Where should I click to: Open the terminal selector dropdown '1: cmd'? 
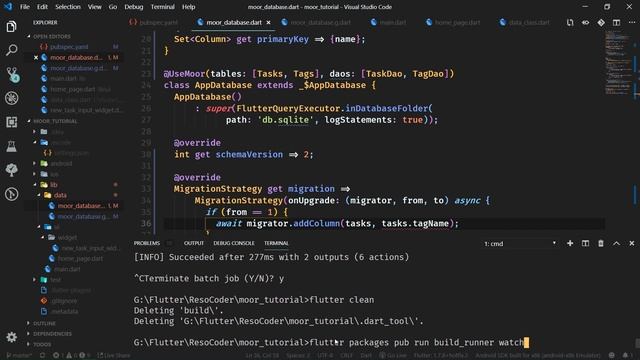(520, 244)
